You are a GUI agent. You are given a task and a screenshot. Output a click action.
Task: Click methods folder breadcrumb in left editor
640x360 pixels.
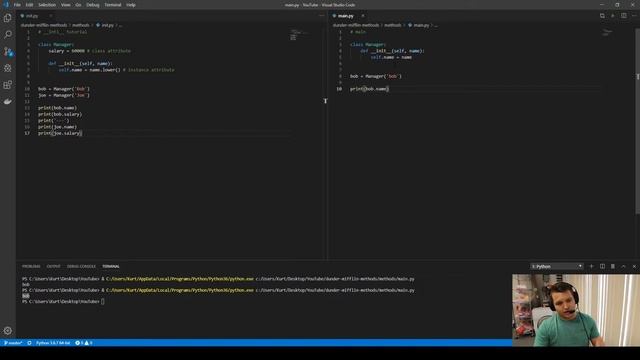tap(80, 25)
